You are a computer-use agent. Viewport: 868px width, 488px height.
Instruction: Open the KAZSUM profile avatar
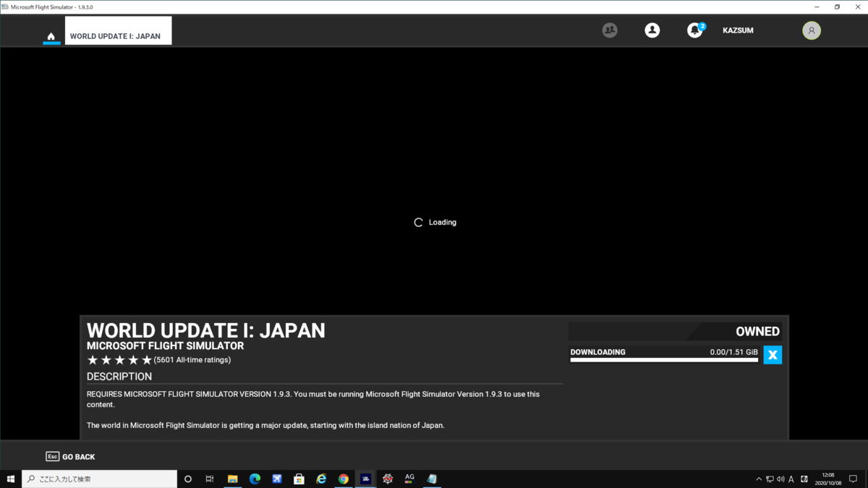[x=812, y=30]
